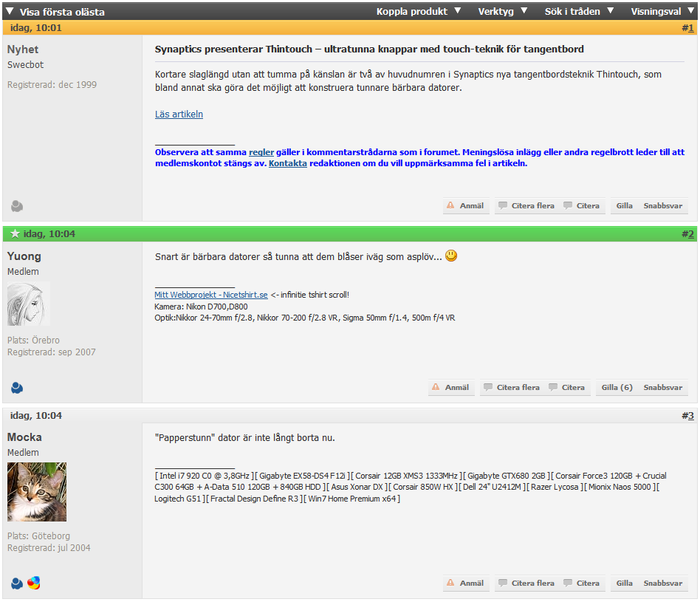Viewport: 700px width, 602px height.
Task: Expand the Visningsval options
Action: pyautogui.click(x=662, y=11)
